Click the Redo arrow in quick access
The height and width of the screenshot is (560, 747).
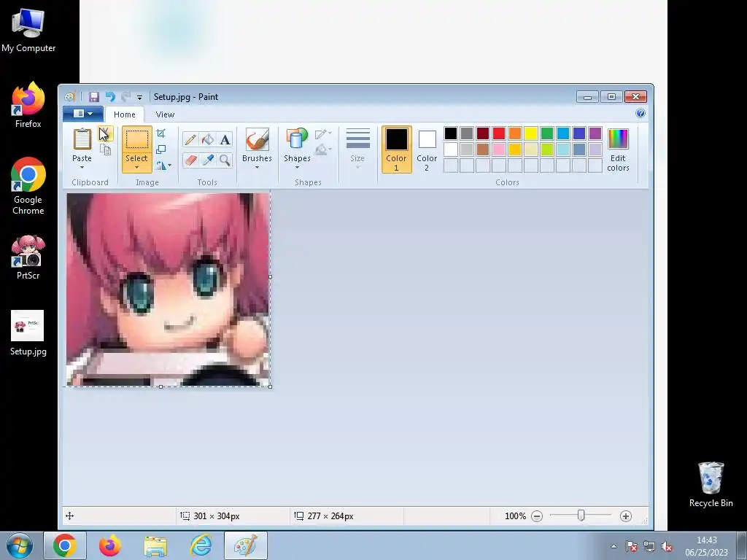point(125,97)
